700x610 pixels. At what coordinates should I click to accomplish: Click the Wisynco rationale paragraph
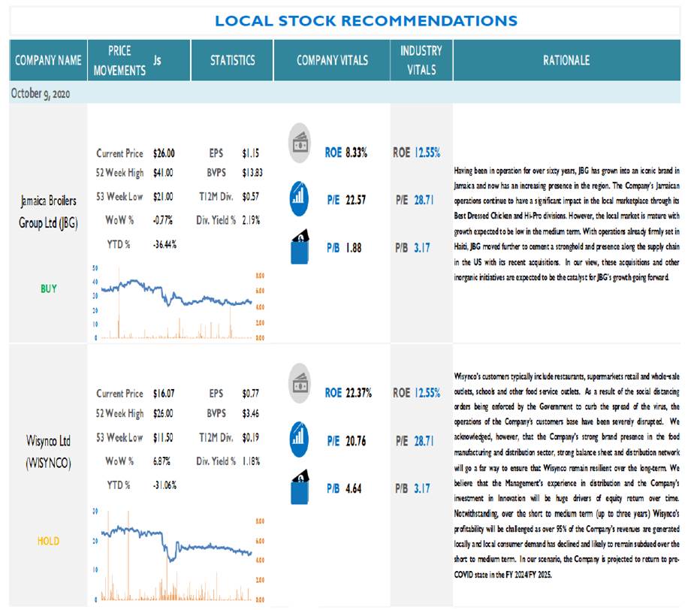(566, 475)
